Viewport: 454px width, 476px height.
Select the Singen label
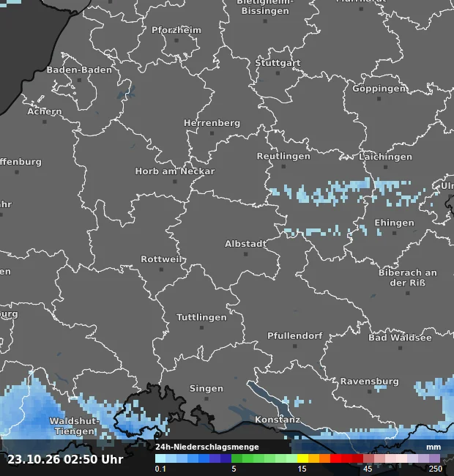pos(206,388)
